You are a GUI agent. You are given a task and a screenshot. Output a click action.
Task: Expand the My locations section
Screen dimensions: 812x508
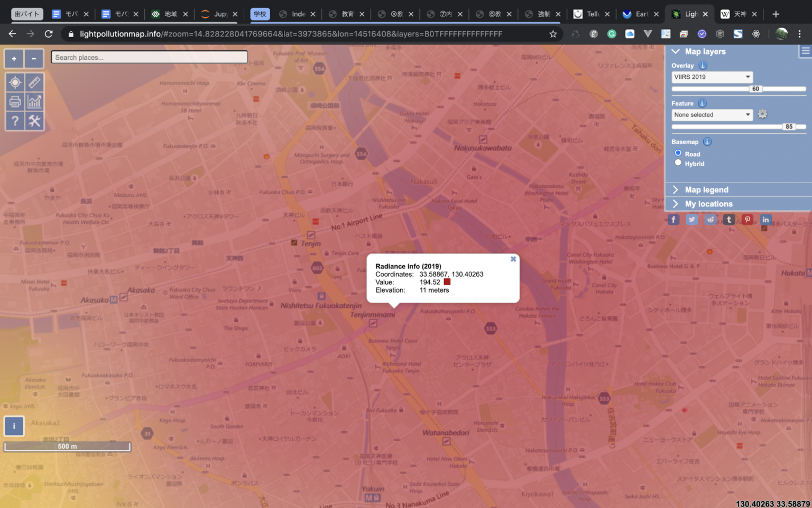coord(738,204)
